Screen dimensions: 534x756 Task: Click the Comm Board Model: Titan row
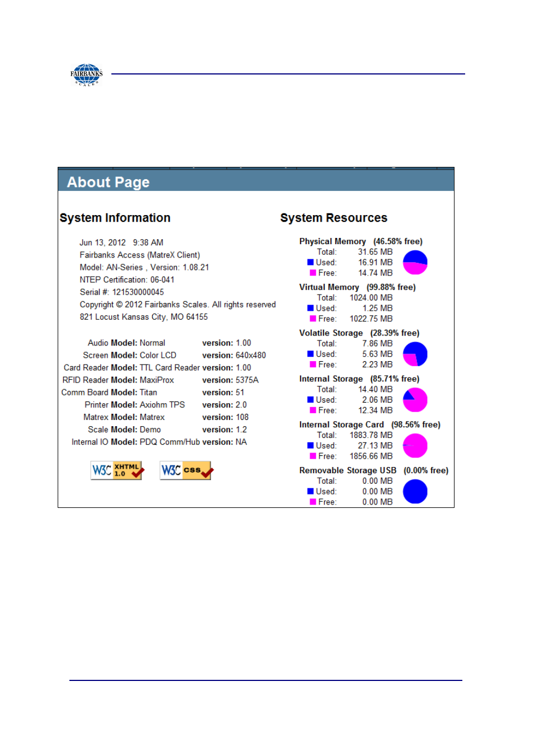coord(153,392)
